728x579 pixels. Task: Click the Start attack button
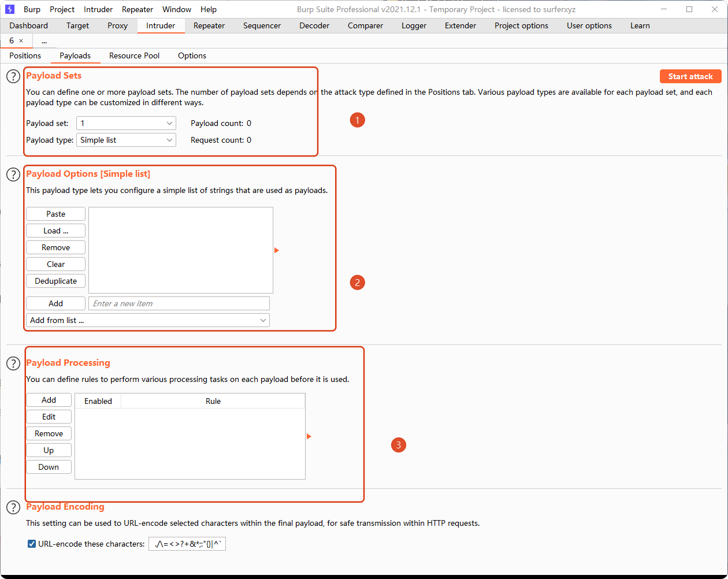[690, 76]
